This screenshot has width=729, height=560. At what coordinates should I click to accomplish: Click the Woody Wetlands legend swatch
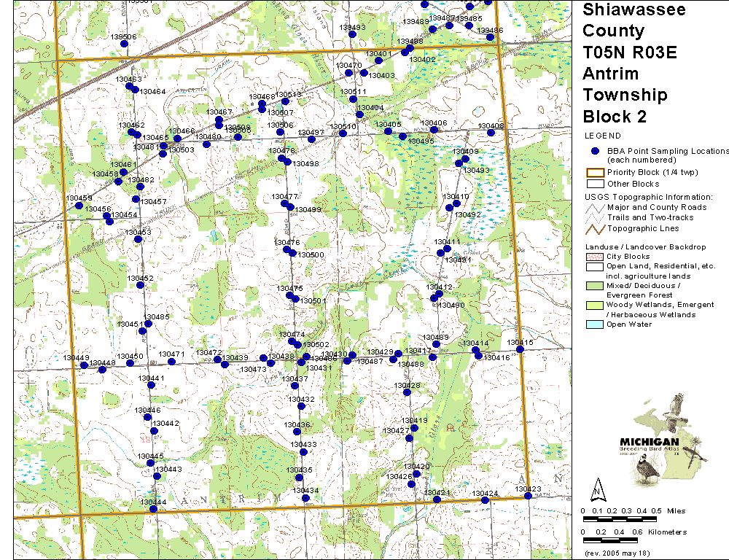[x=593, y=305]
